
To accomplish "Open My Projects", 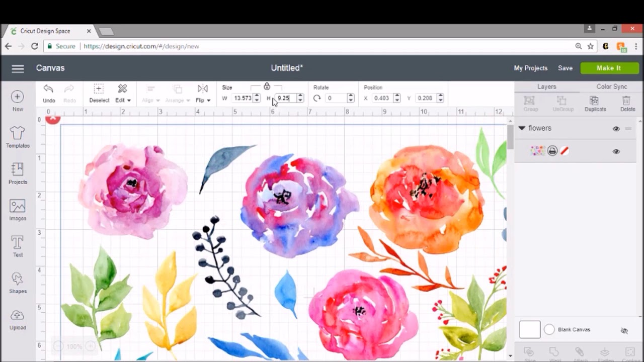I will pos(530,68).
